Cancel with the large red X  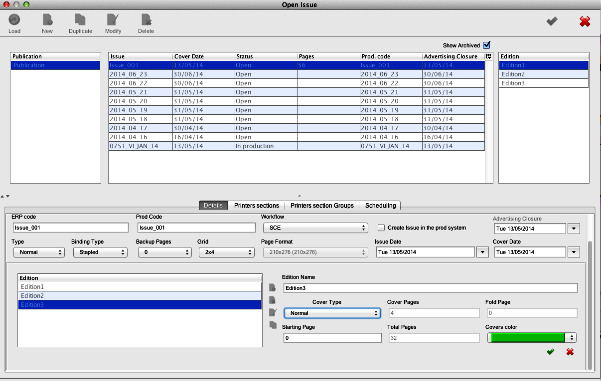click(x=585, y=21)
